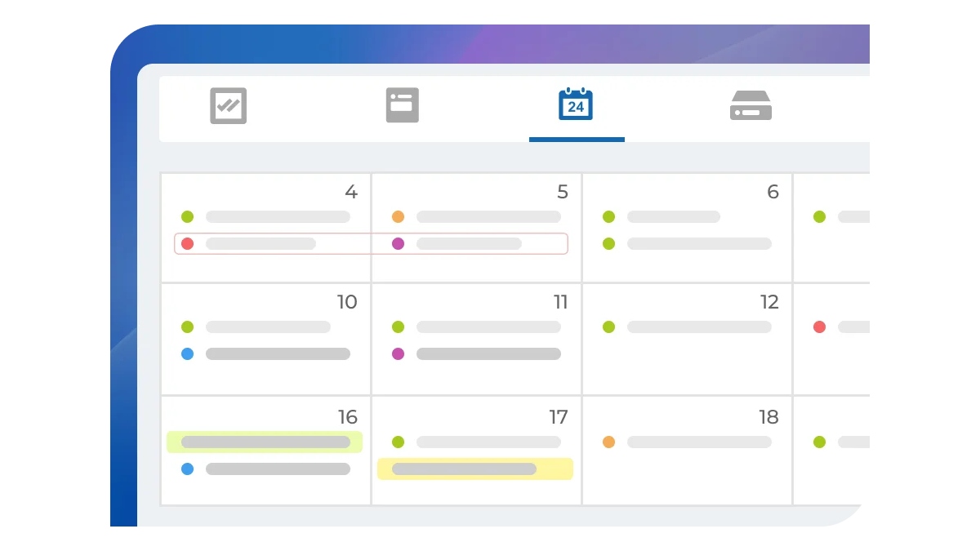Select the calendar 24 tab icon
This screenshot has height=551, width=980.
tap(576, 104)
